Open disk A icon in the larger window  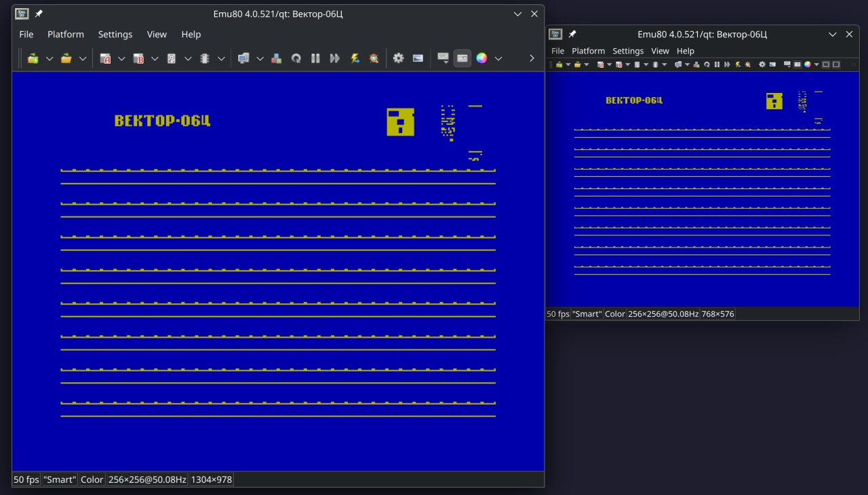(105, 58)
